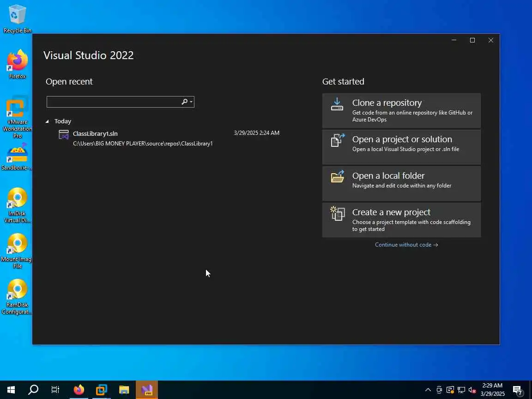Click the Open a project or solution icon
Viewport: 532px width, 399px height.
(338, 140)
